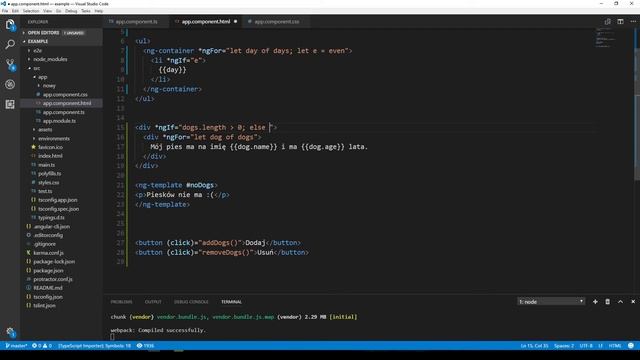Switch to PROBLEMS panel tab
The height and width of the screenshot is (360, 640).
click(121, 302)
